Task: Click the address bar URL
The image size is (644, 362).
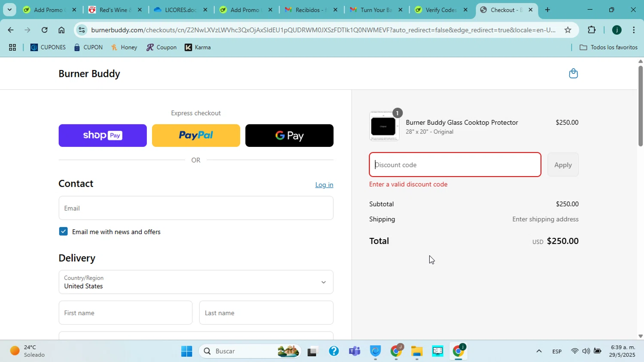Action: (323, 30)
